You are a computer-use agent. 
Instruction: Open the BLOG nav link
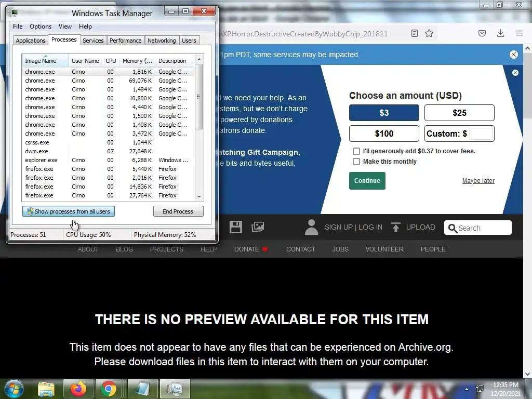point(124,249)
